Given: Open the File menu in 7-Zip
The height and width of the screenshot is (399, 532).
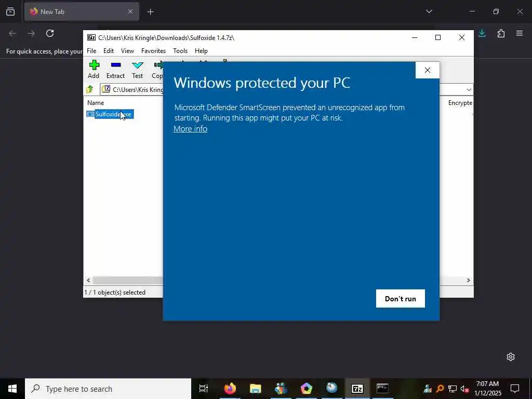Looking at the screenshot, I should coord(91,51).
